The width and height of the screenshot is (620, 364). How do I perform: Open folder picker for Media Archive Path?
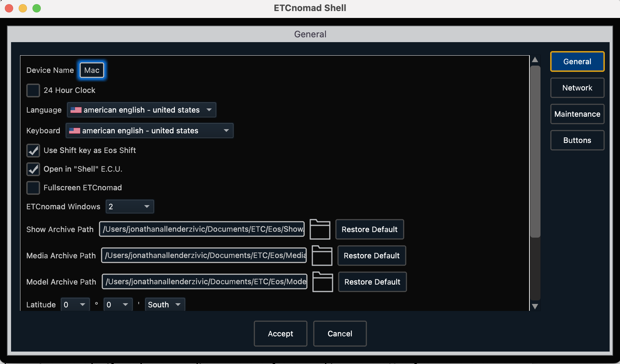click(322, 256)
